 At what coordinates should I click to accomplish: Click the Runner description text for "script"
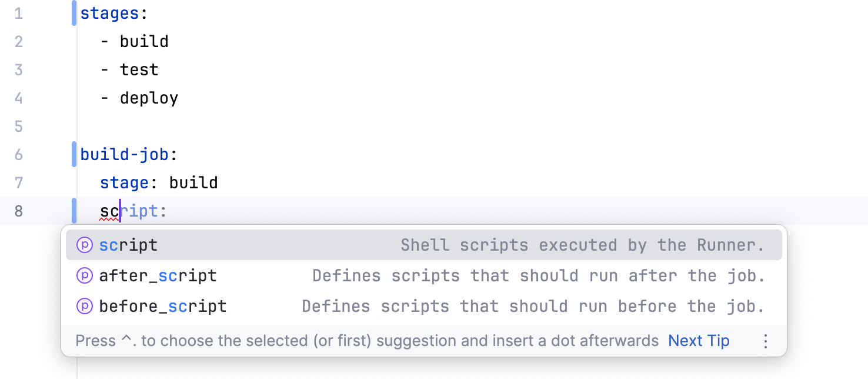point(583,245)
